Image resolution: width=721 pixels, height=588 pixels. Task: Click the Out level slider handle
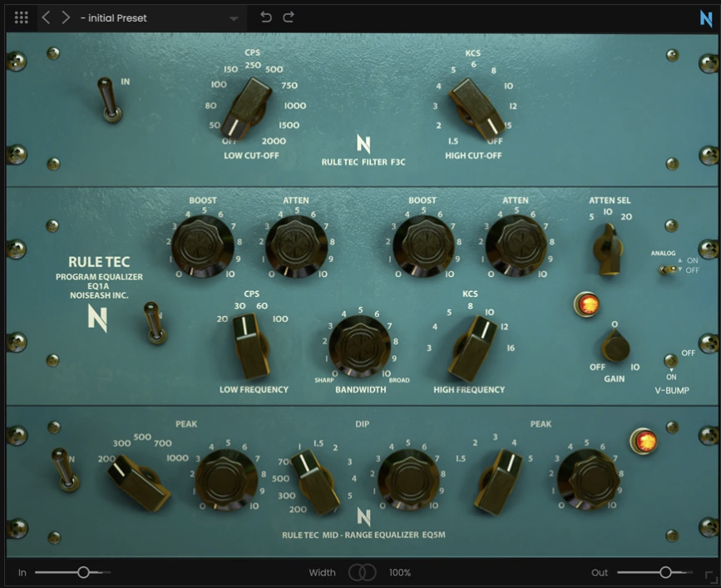(x=665, y=572)
